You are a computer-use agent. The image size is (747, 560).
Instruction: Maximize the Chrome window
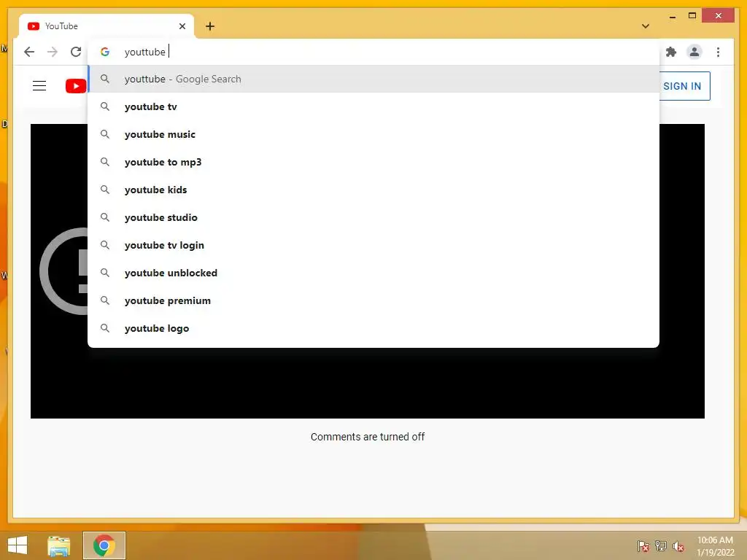[x=692, y=16]
